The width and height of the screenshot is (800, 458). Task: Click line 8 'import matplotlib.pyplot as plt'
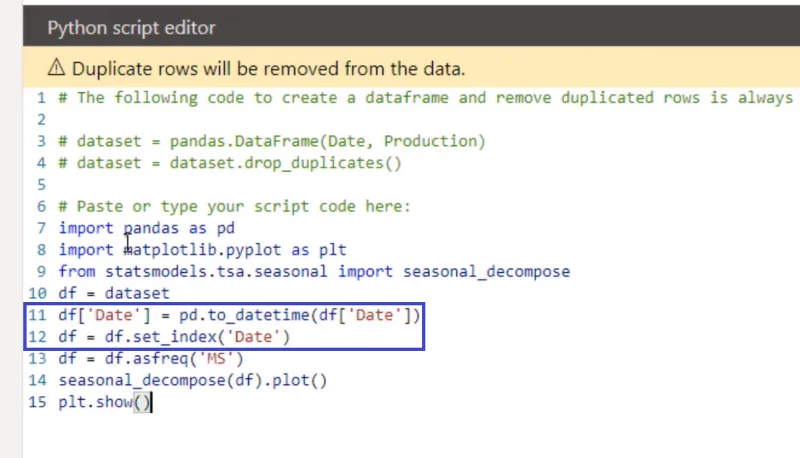click(203, 249)
